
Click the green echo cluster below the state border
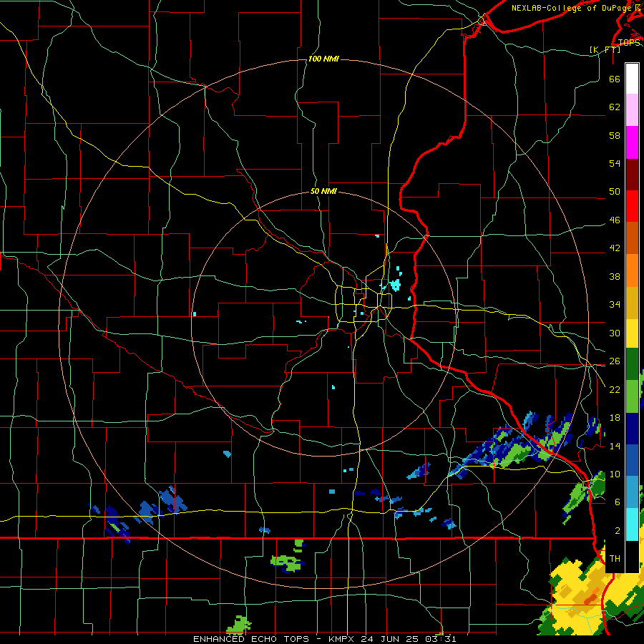pyautogui.click(x=287, y=563)
